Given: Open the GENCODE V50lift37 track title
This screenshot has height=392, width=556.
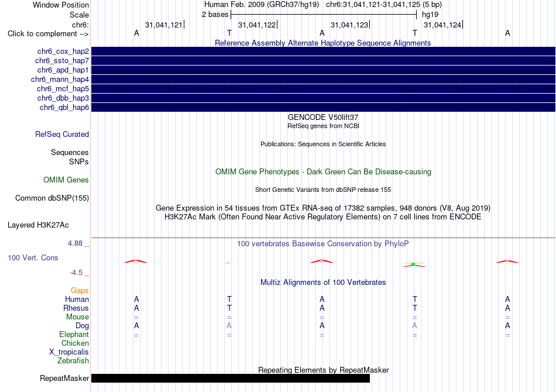Looking at the screenshot, I should [322, 118].
